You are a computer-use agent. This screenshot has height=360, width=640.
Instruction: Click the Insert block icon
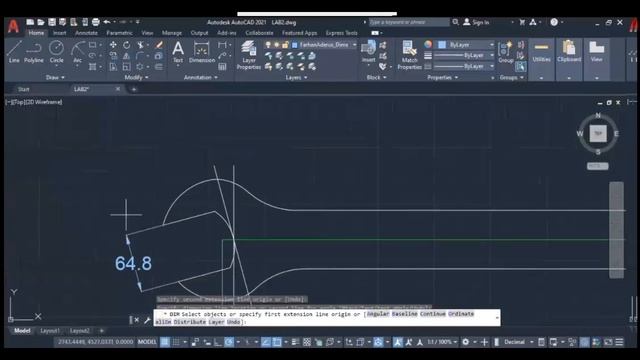pos(369,51)
